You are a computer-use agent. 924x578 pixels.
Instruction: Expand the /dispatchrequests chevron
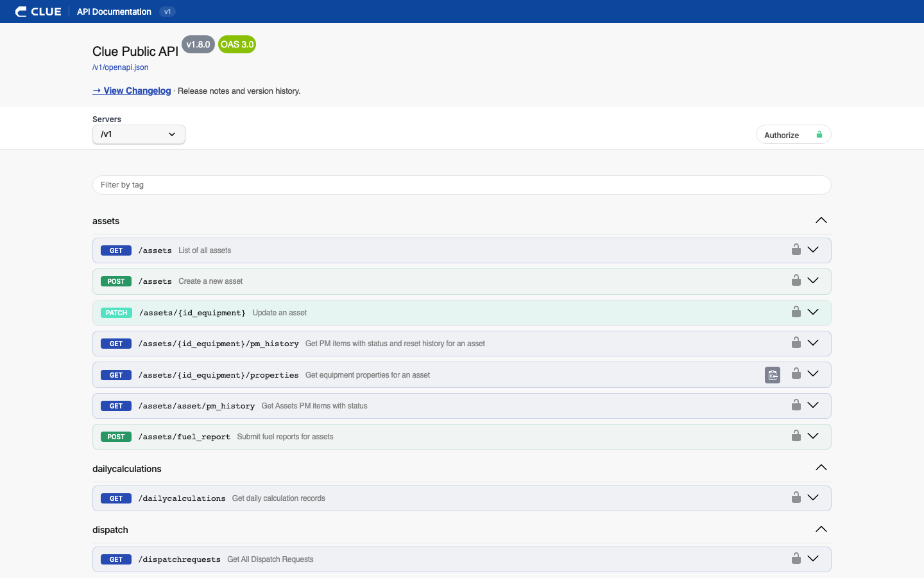pyautogui.click(x=813, y=559)
